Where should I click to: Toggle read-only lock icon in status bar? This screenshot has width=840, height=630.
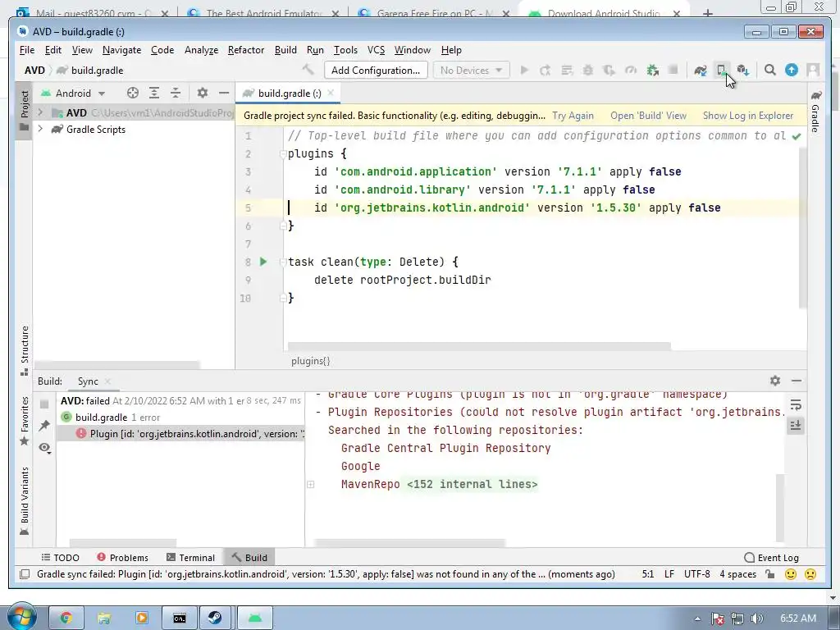[x=769, y=574]
